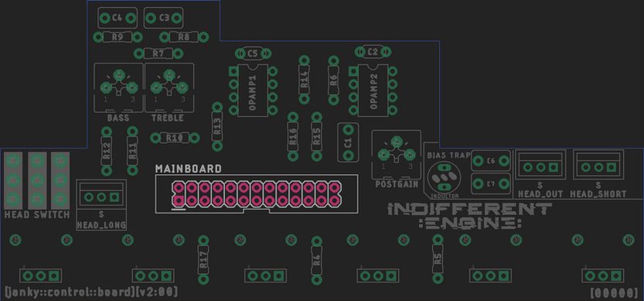Select the HEAD_LONG connector
644x301 pixels.
pos(101,194)
